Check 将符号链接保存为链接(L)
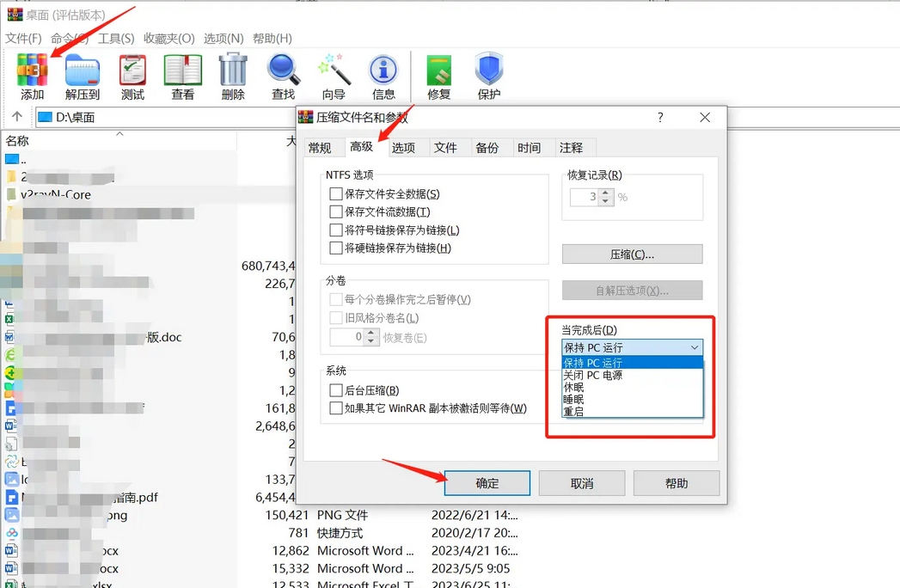Screen dimensions: 900x588 click(336, 230)
